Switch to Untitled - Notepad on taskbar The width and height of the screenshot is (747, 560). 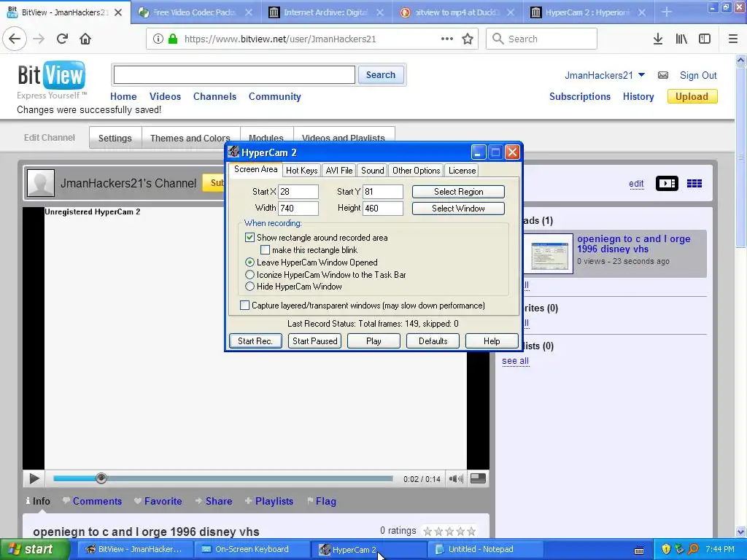tap(485, 550)
